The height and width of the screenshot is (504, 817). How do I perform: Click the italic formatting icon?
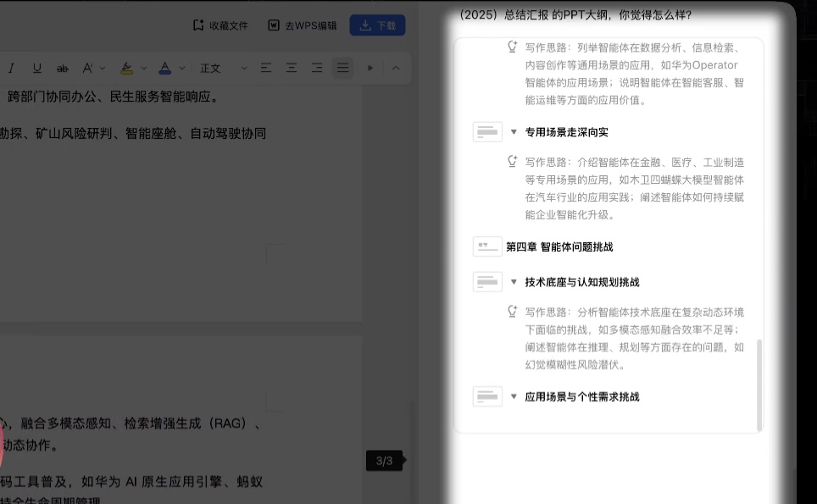pos(12,68)
